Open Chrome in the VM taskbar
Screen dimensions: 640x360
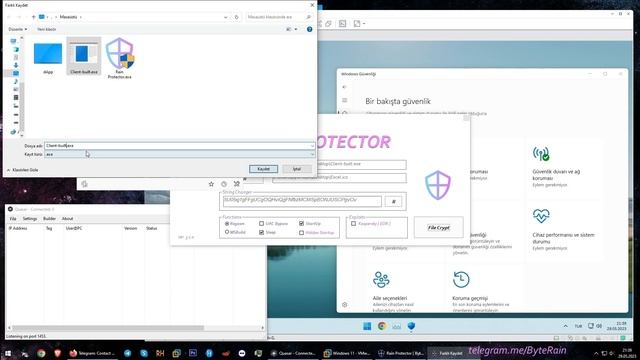click(x=382, y=326)
